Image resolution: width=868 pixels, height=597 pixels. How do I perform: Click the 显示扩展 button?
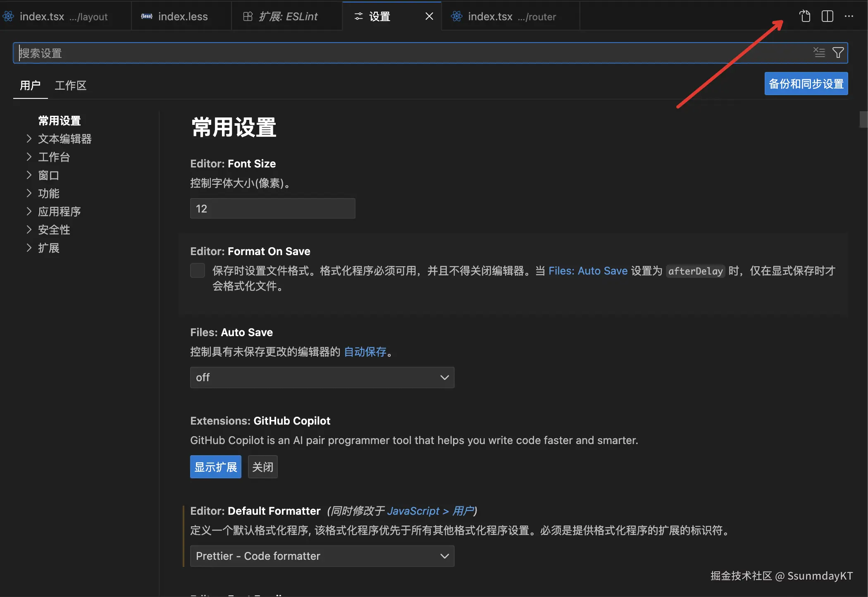click(215, 467)
